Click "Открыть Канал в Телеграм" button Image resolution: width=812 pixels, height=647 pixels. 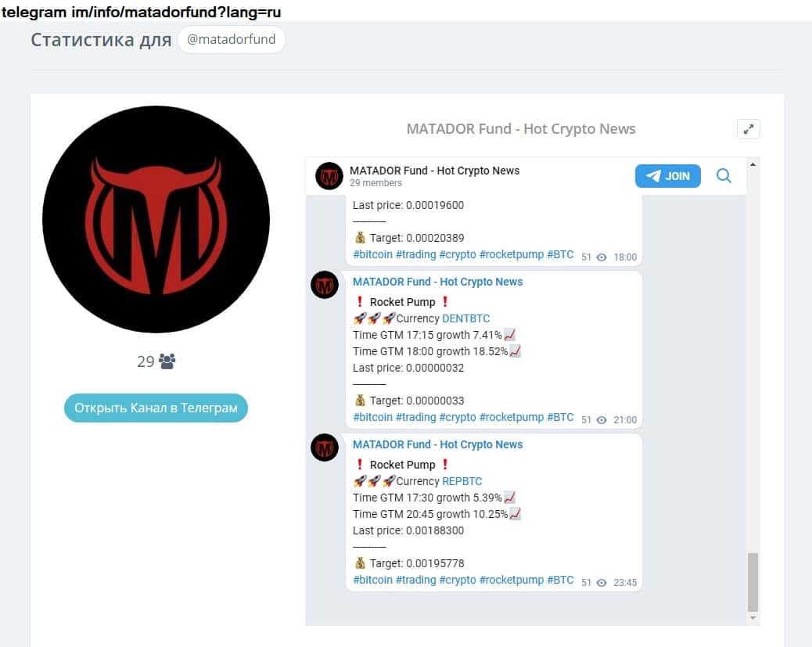tap(156, 408)
